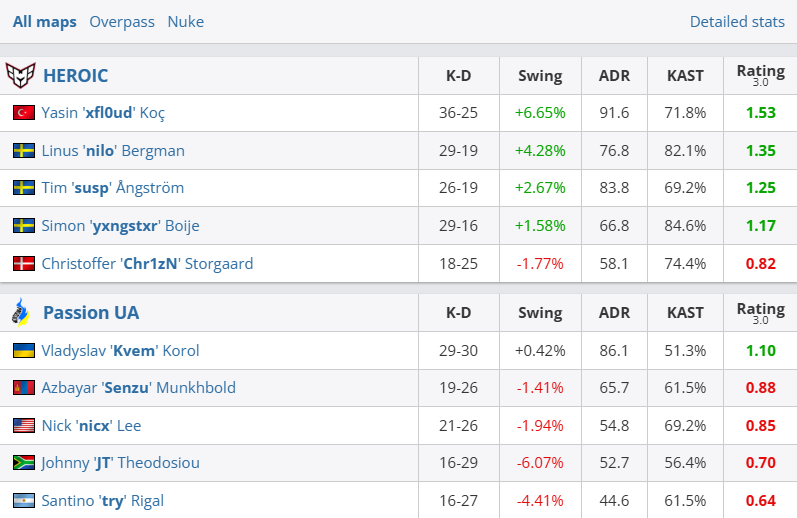Click the Passion UA team logo icon
The width and height of the screenshot is (797, 518).
20,312
